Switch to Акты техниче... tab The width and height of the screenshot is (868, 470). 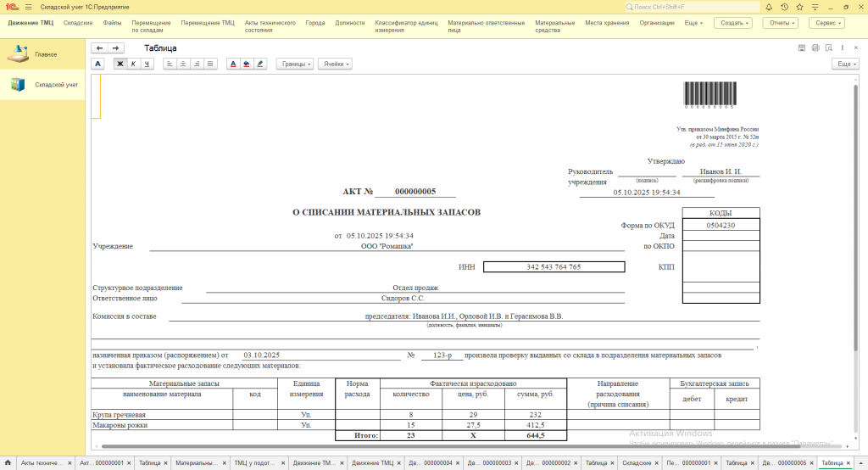(42, 463)
